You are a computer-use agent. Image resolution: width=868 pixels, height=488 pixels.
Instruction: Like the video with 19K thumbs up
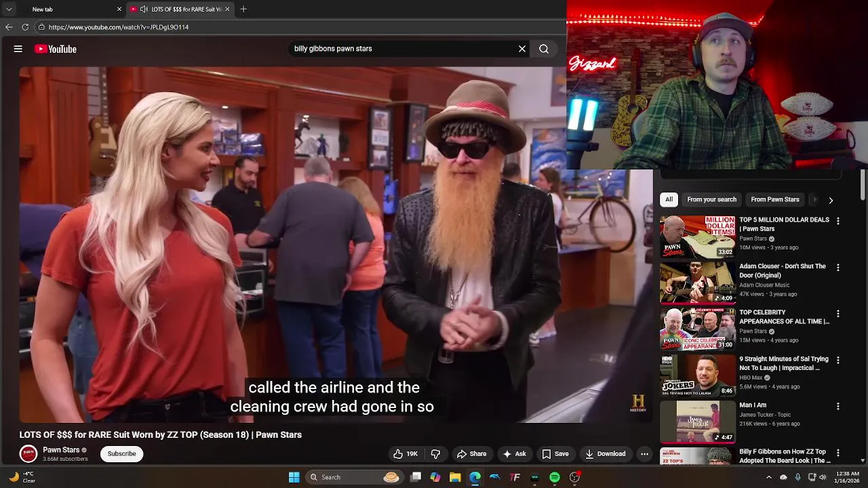(x=406, y=454)
